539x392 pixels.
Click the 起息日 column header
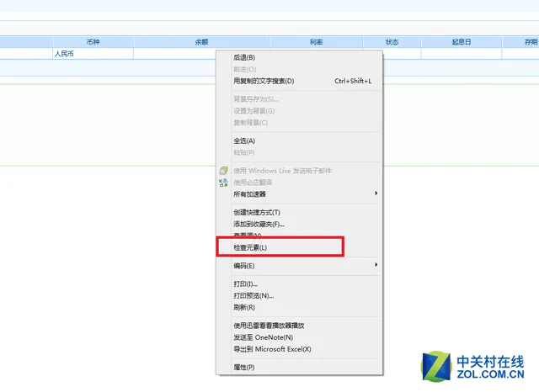tap(462, 42)
